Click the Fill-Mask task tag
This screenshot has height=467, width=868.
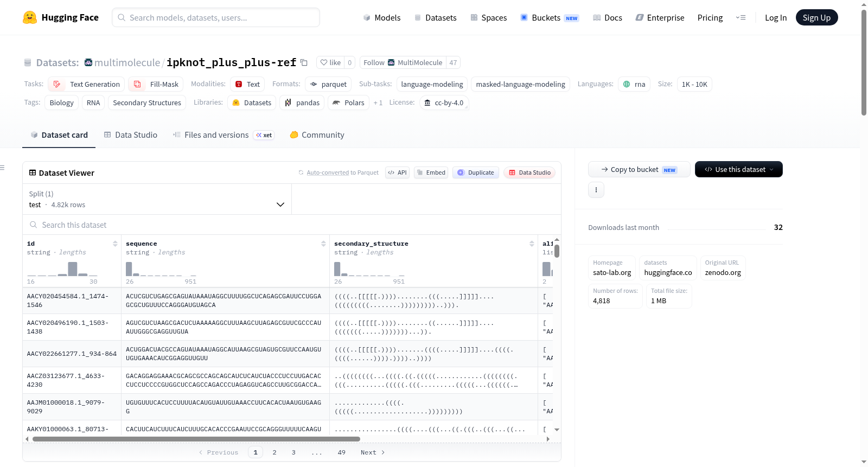coord(156,84)
